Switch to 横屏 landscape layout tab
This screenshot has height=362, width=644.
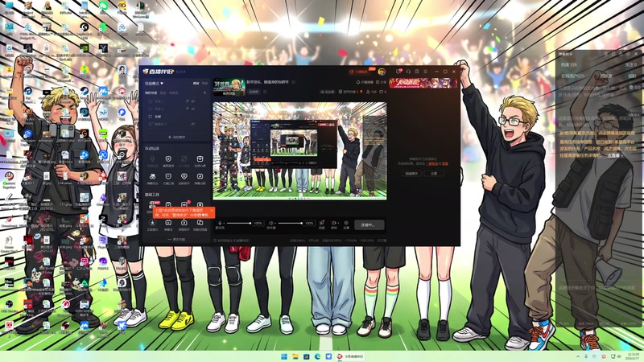pyautogui.click(x=196, y=84)
